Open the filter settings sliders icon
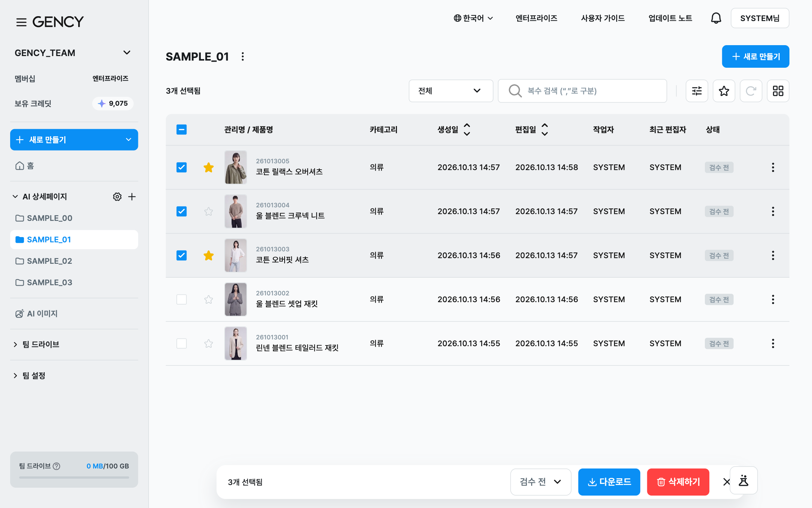Viewport: 812px width, 508px height. (x=697, y=91)
